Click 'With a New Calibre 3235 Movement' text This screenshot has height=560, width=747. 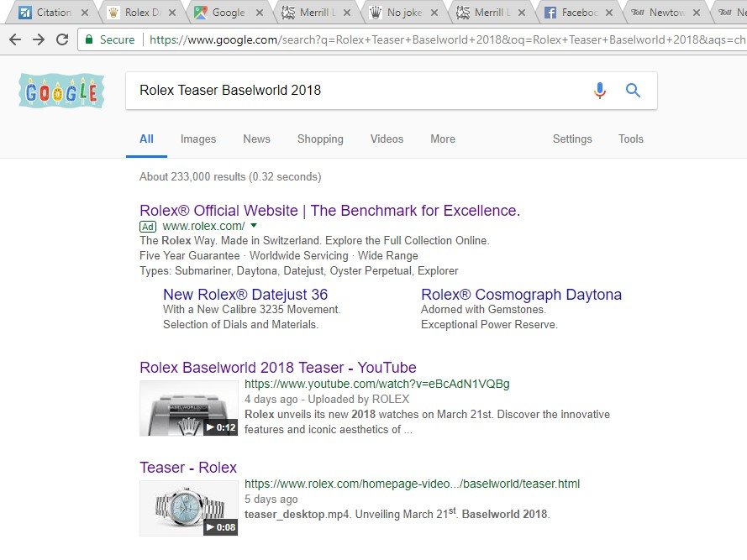point(251,310)
